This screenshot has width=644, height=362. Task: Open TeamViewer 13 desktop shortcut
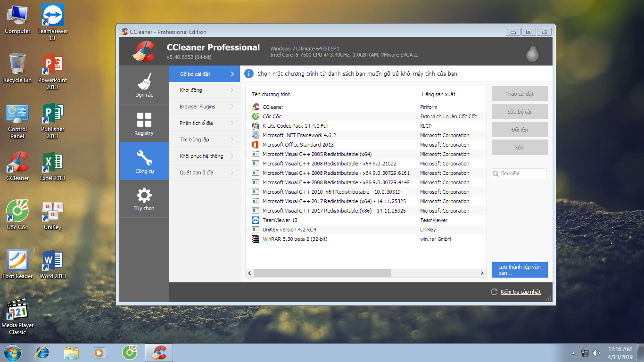(x=52, y=22)
